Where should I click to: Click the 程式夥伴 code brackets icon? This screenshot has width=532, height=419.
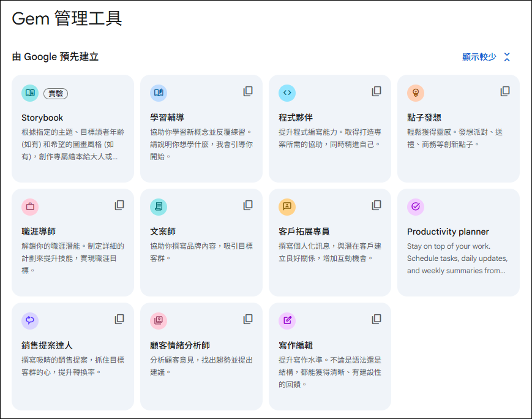[x=287, y=92]
